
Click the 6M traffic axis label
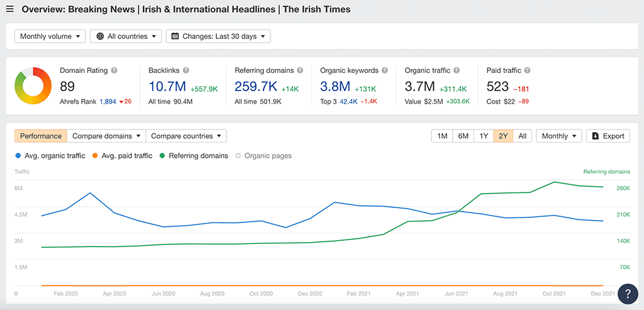pos(18,188)
